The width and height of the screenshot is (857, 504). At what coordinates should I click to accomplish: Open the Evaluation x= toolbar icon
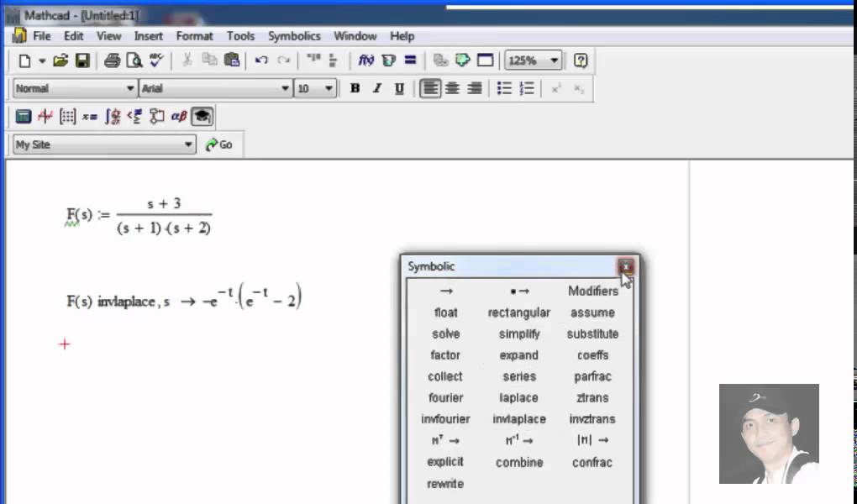coord(90,117)
